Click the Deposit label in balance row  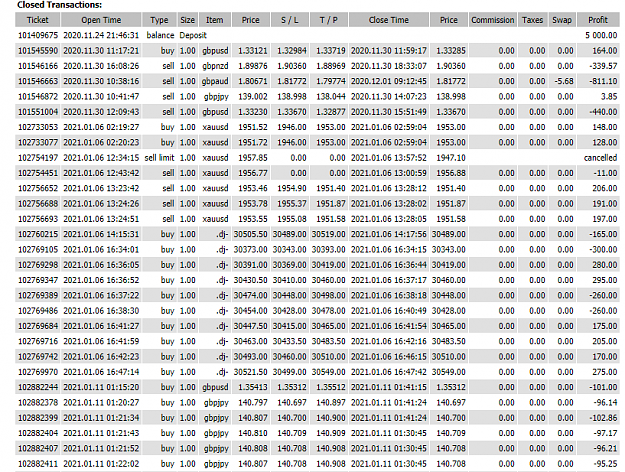coord(193,35)
